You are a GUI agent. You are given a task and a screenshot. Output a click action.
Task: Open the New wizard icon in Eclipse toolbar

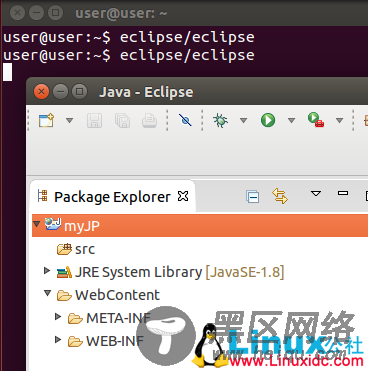[x=46, y=120]
